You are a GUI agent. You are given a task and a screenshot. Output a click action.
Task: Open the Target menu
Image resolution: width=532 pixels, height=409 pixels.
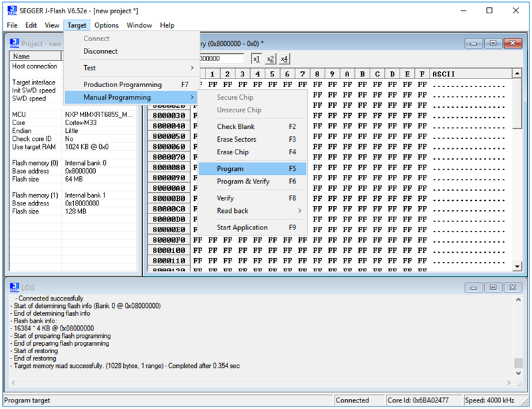(x=76, y=25)
